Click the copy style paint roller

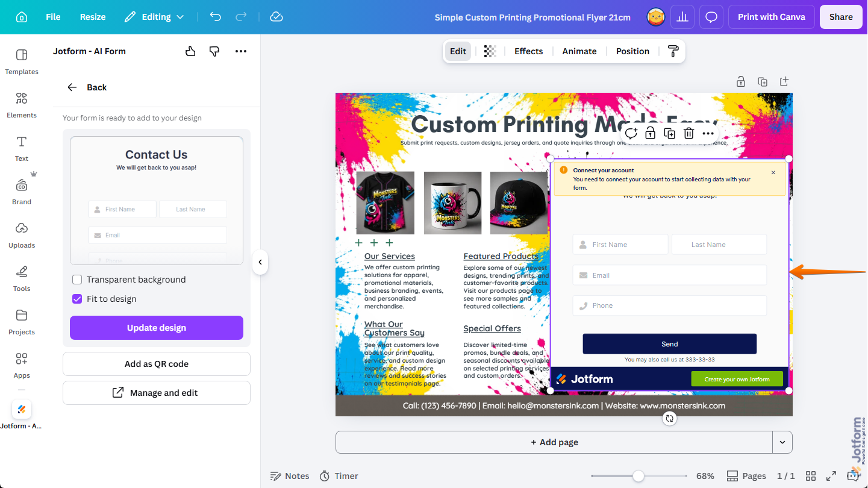[673, 51]
